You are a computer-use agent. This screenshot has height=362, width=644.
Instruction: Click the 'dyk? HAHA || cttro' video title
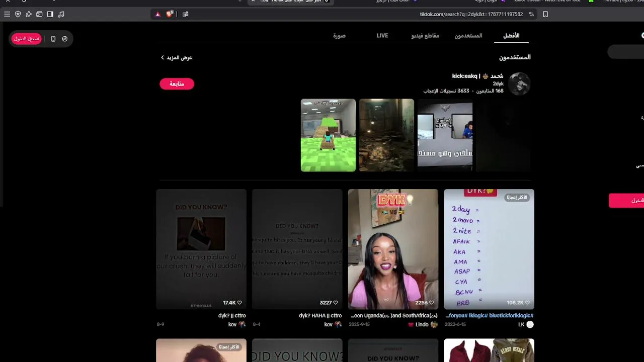(x=320, y=316)
